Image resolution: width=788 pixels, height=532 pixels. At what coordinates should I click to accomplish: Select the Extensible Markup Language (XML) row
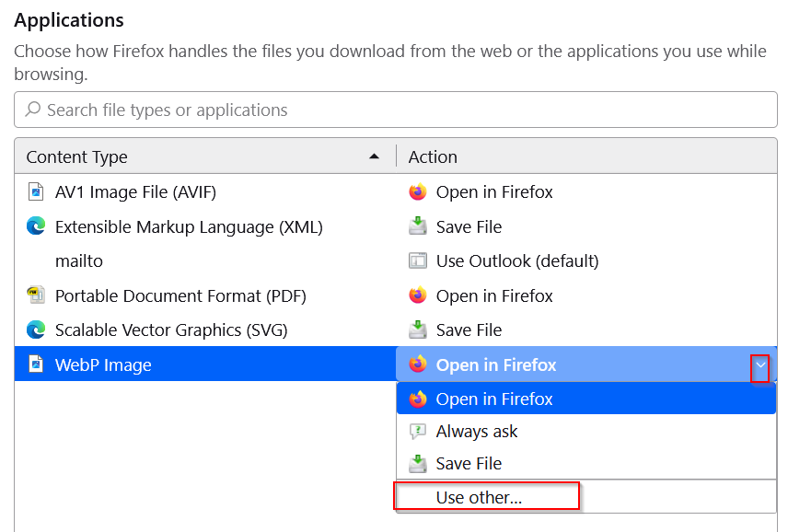click(x=396, y=226)
